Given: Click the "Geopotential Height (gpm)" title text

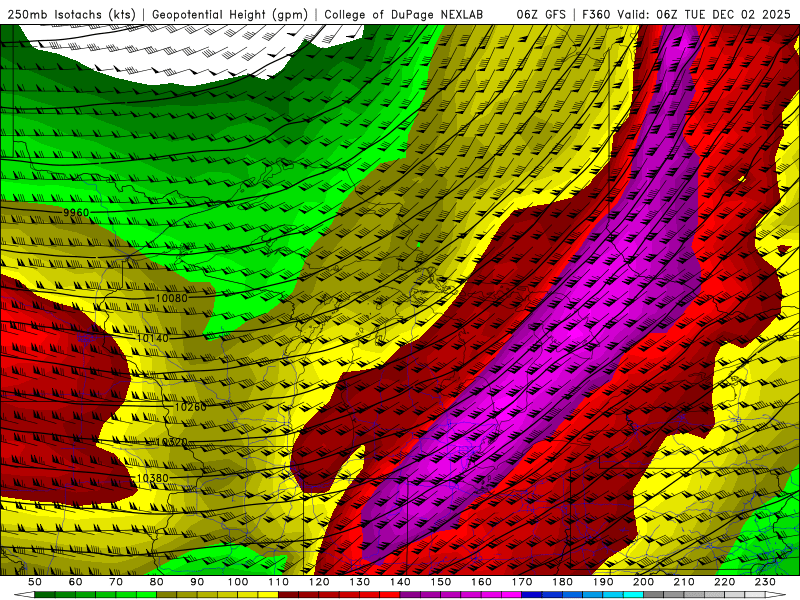Looking at the screenshot, I should (230, 14).
